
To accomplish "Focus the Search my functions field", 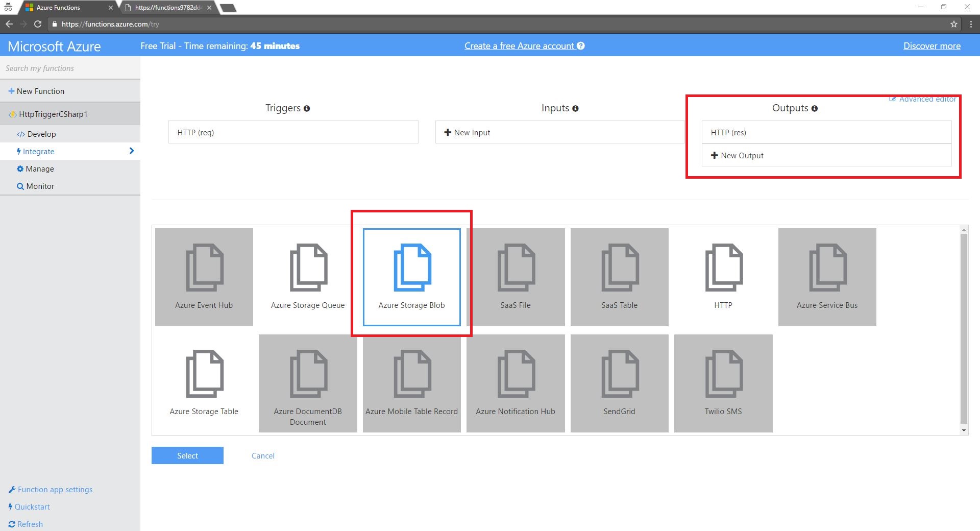I will pos(70,68).
